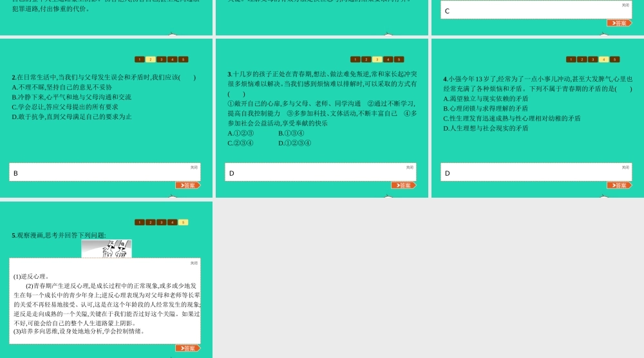
Task: Close the answer box B in question 2
Action: point(194,167)
